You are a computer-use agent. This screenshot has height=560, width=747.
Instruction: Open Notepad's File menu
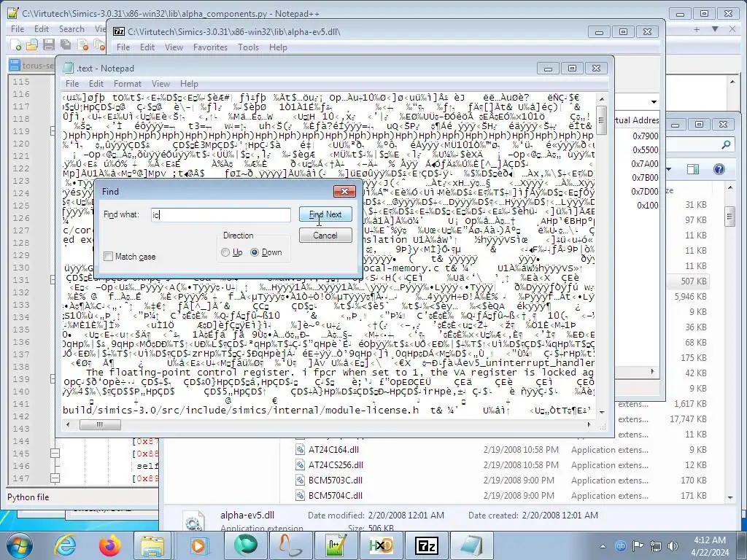(x=72, y=84)
